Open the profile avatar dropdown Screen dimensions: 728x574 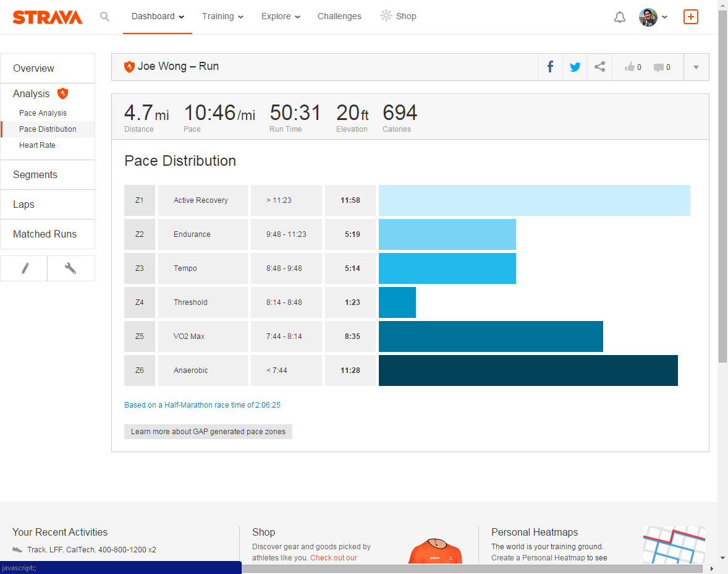coord(653,17)
